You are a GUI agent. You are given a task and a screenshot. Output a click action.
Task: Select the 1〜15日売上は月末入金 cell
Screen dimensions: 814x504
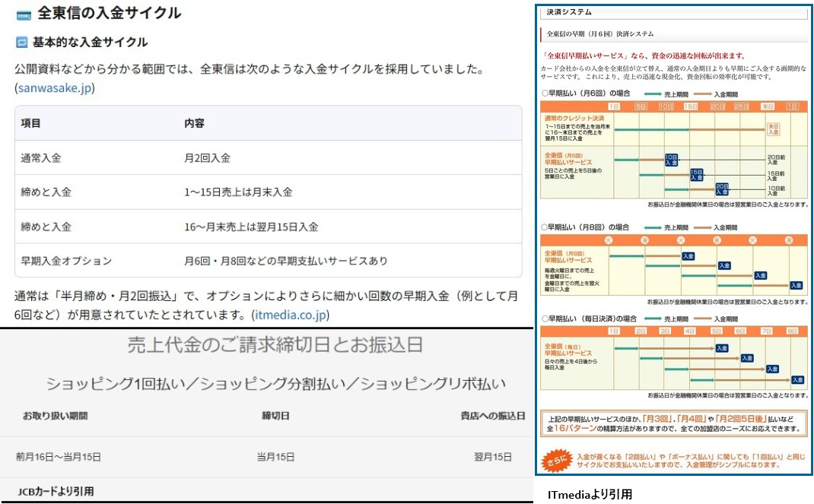238,192
